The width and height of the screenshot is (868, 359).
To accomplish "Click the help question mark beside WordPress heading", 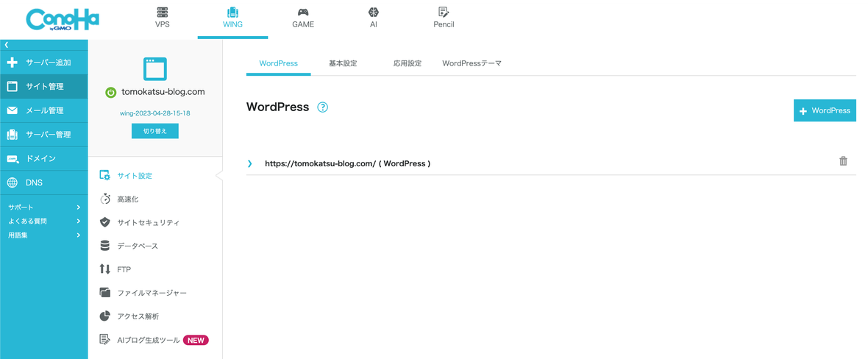I will pos(323,107).
